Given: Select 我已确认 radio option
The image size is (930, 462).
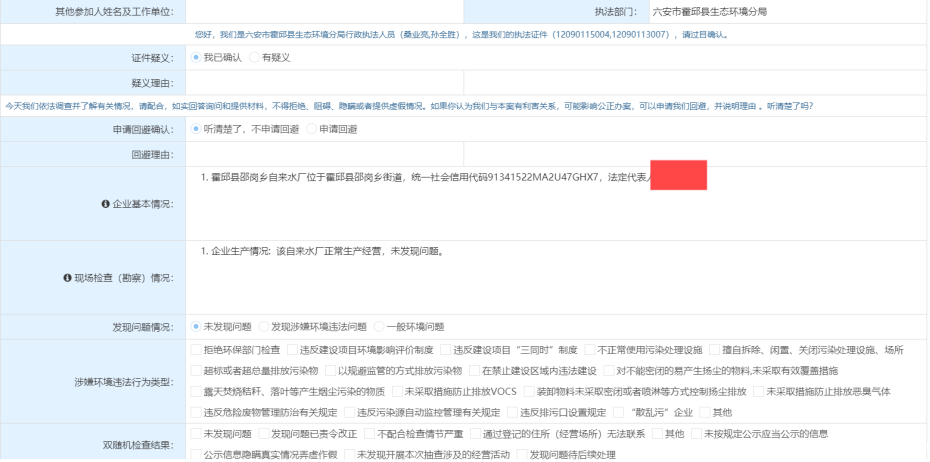Looking at the screenshot, I should click(196, 58).
